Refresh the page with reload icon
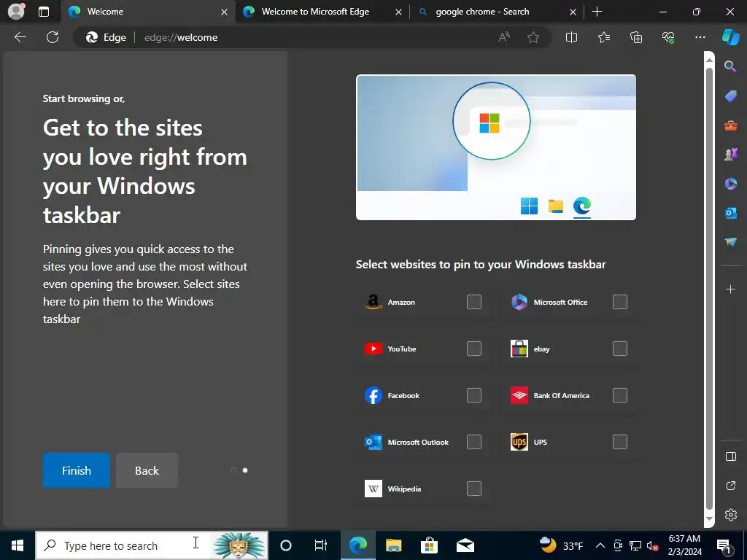747x560 pixels. pyautogui.click(x=53, y=37)
